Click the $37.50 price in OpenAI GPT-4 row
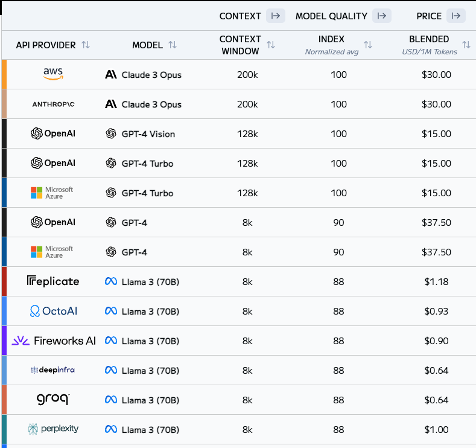476x448 pixels. pyautogui.click(x=436, y=223)
